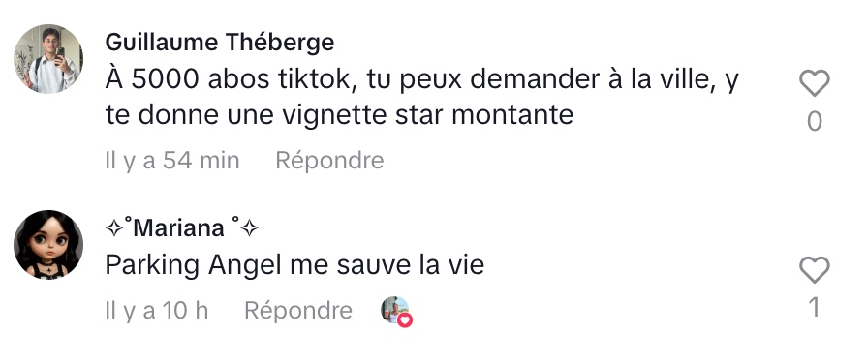
Task: Tap the heart on Mariana's comment
Action: pos(815,270)
